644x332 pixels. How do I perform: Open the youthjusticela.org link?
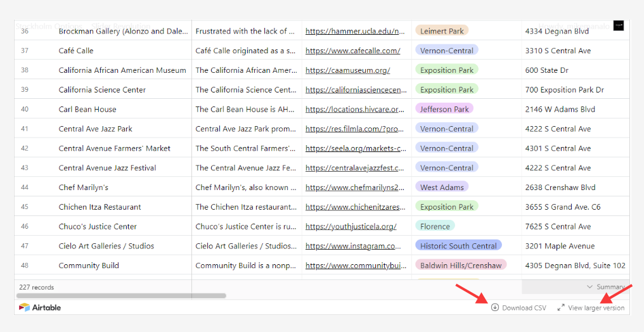coord(351,227)
